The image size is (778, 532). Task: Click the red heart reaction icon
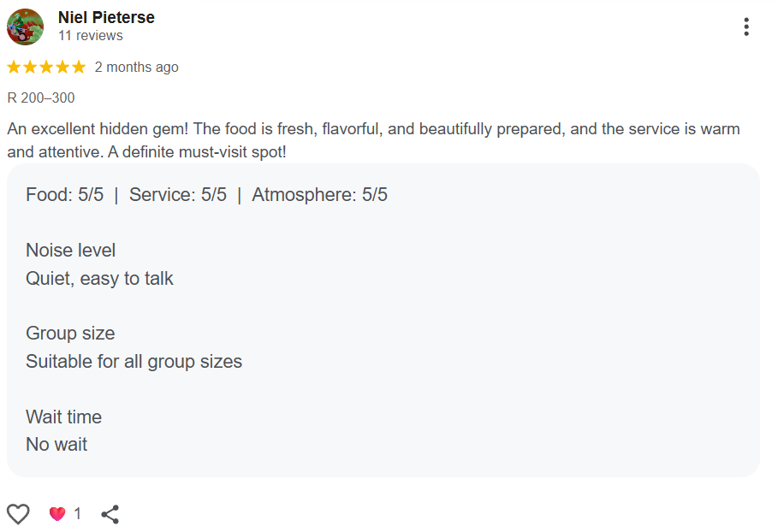point(57,514)
